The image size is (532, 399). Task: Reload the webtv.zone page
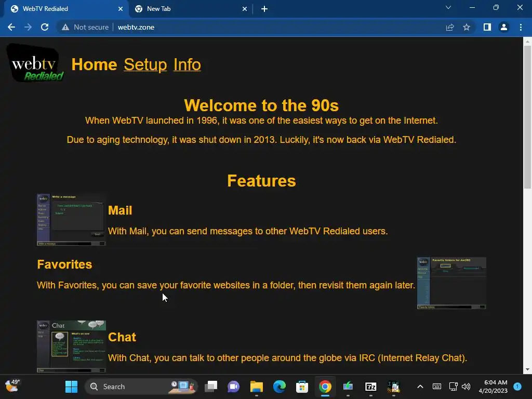coord(45,27)
